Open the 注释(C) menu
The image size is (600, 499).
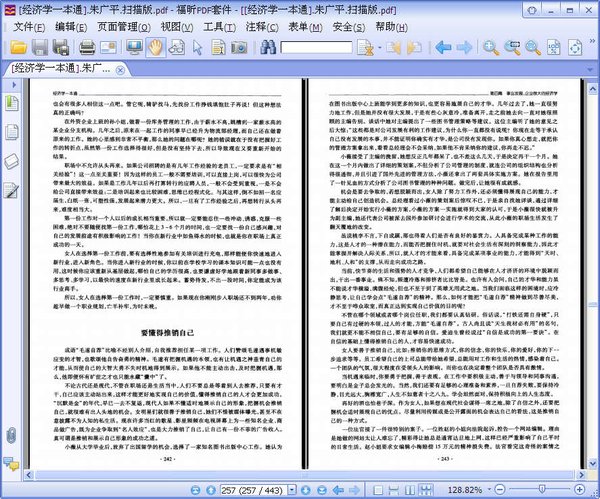coord(262,27)
